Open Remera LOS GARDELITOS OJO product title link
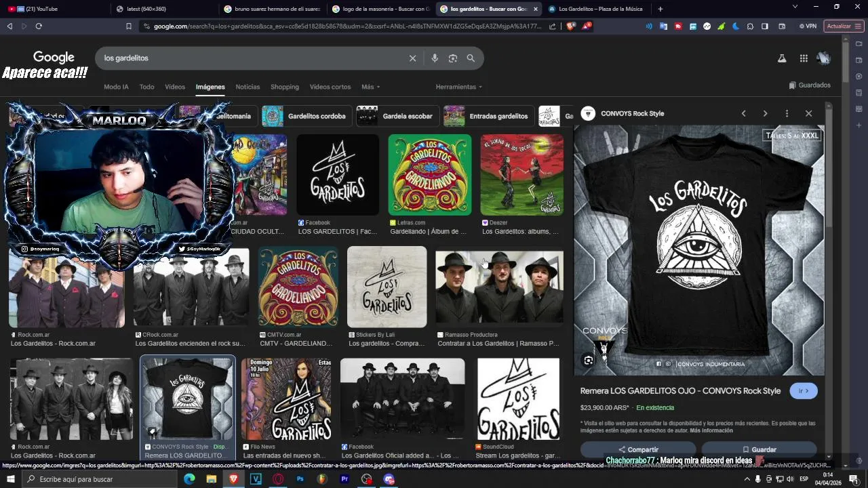 680,391
